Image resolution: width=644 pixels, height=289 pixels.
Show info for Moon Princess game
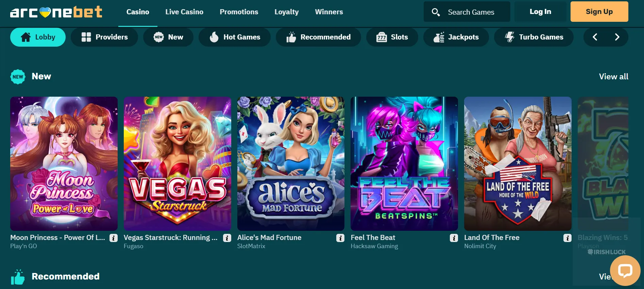click(x=114, y=238)
